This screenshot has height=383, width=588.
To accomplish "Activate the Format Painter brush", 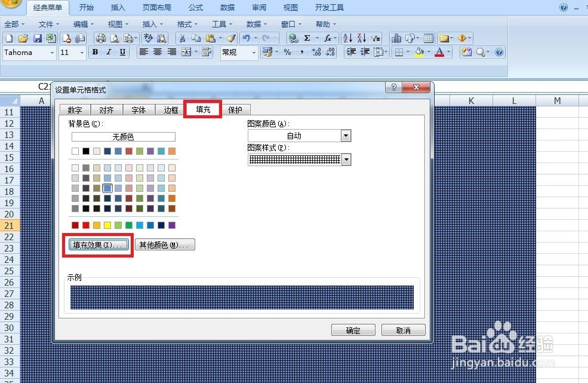I will coord(232,38).
